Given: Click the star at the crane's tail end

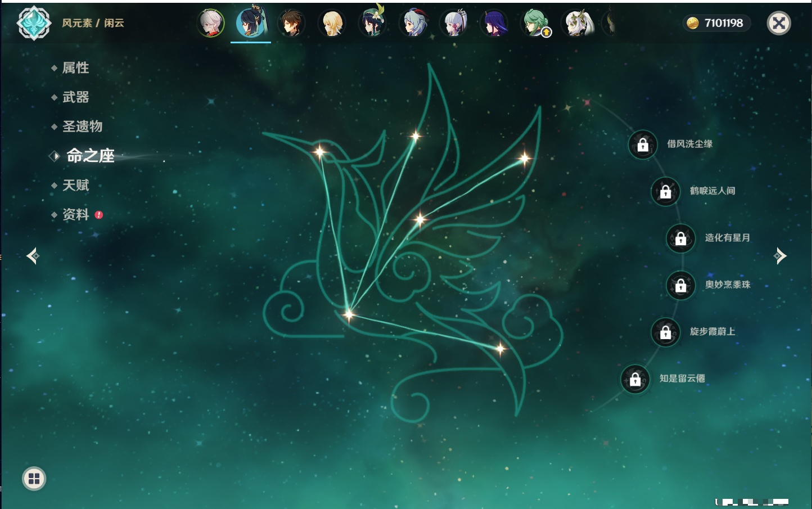Looking at the screenshot, I should [500, 349].
